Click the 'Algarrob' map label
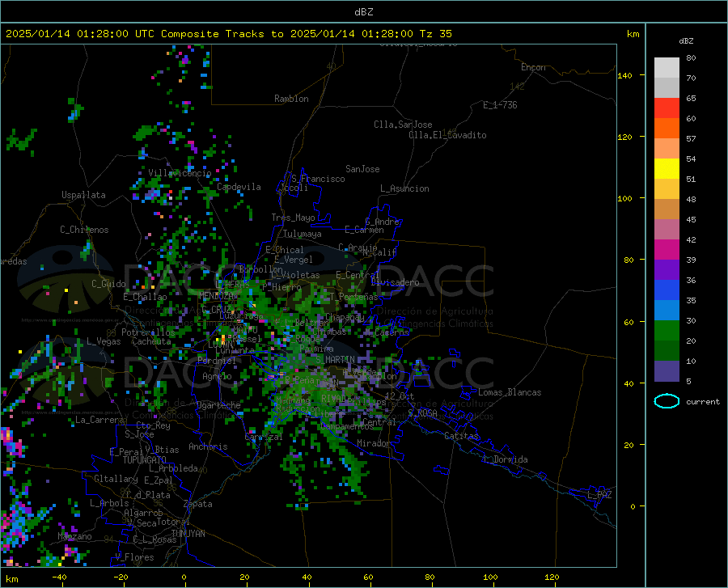This screenshot has width=728, height=588. (x=143, y=513)
